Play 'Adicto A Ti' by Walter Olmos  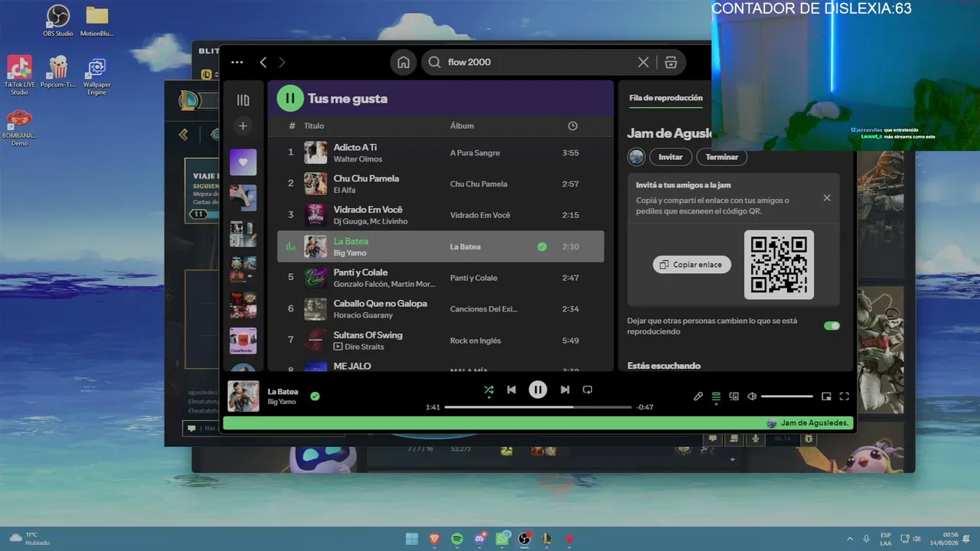pyautogui.click(x=440, y=153)
